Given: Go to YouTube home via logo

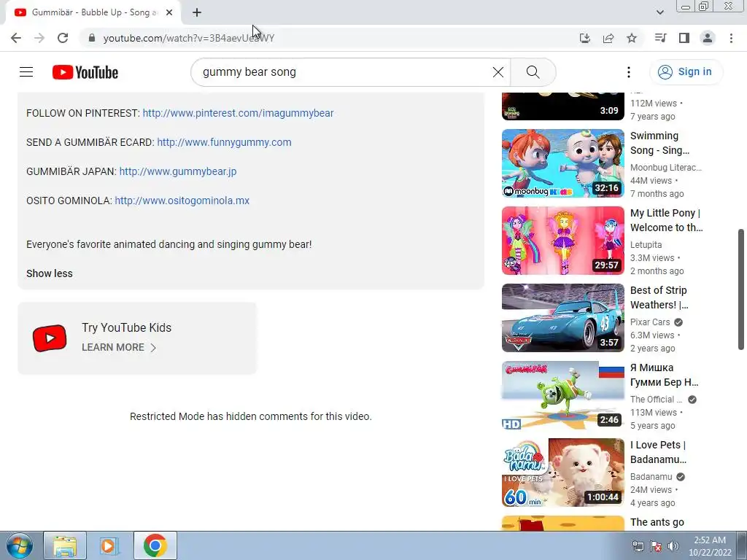Looking at the screenshot, I should click(x=85, y=72).
